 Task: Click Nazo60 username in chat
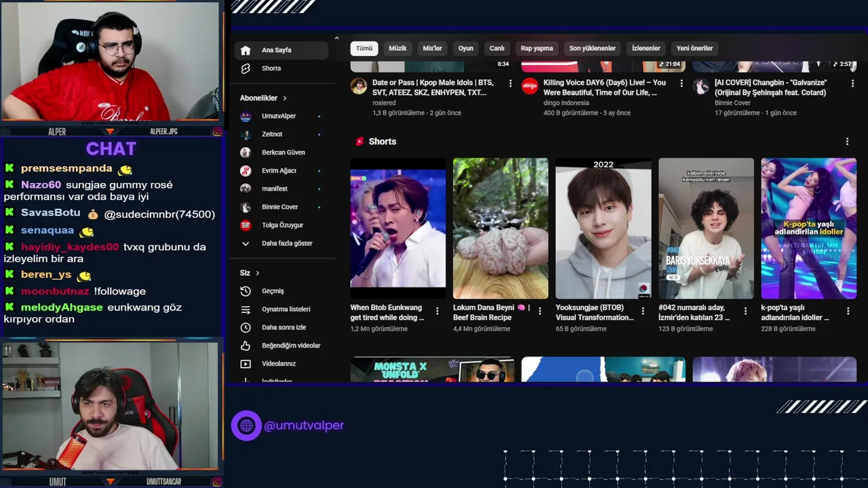[x=41, y=185]
